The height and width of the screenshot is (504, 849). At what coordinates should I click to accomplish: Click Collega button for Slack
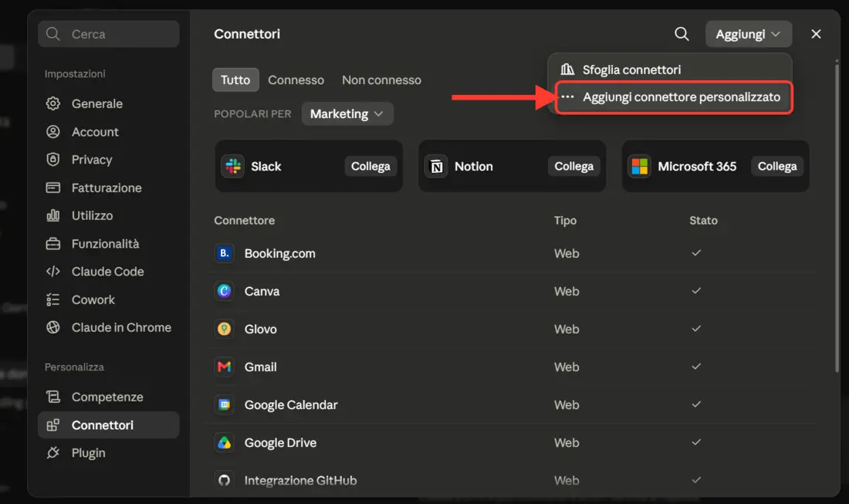click(371, 166)
